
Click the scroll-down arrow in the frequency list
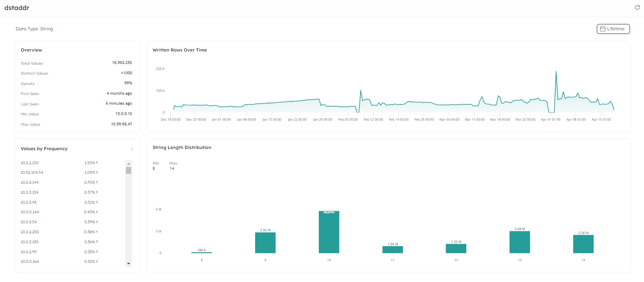[128, 264]
